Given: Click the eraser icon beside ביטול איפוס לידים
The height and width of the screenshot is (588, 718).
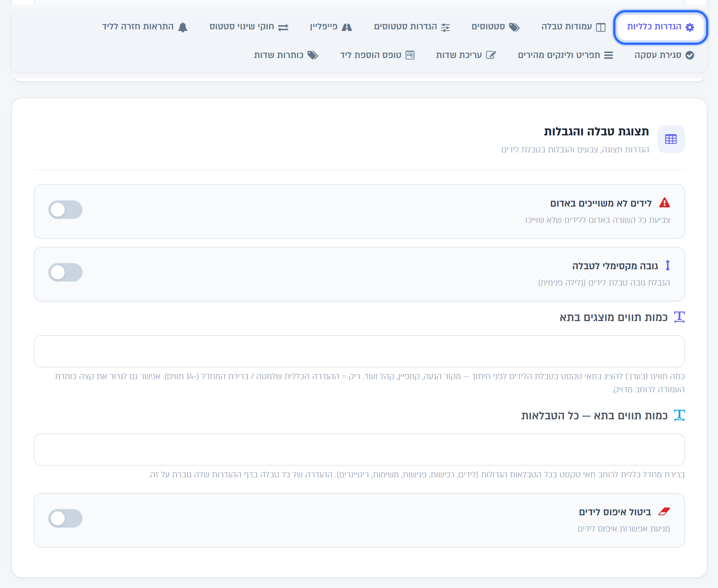Looking at the screenshot, I should [x=664, y=511].
